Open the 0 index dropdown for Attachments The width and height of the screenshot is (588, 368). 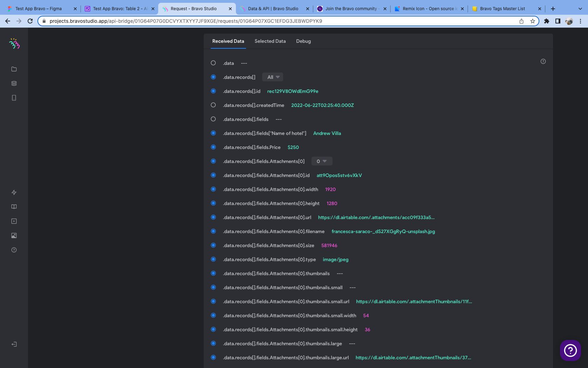tap(322, 161)
